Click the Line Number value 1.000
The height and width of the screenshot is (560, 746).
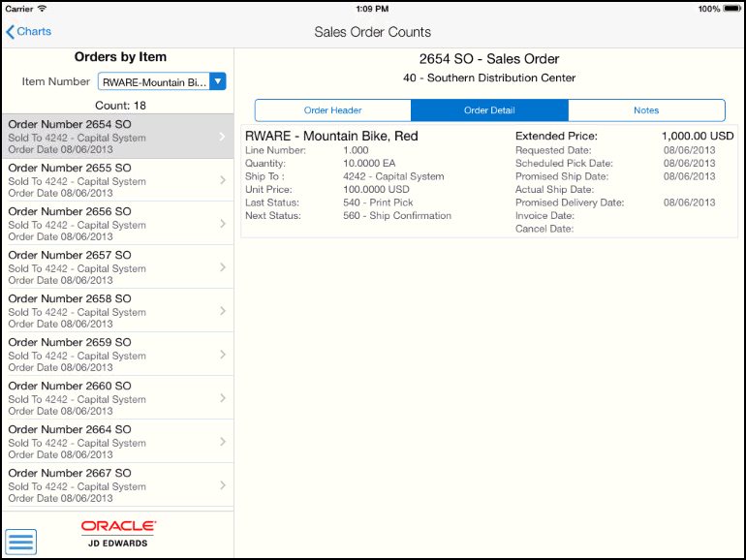click(356, 150)
